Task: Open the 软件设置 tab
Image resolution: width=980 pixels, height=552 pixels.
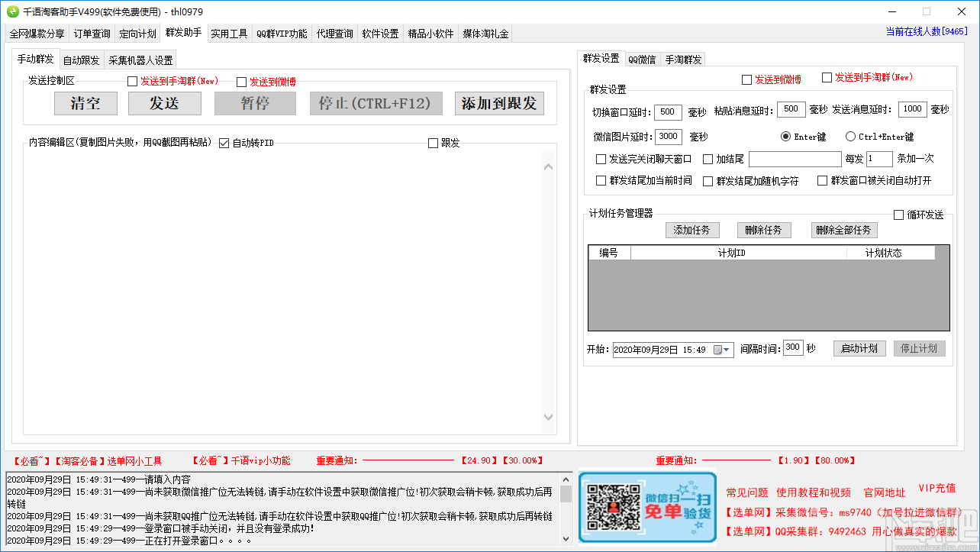Action: tap(381, 34)
